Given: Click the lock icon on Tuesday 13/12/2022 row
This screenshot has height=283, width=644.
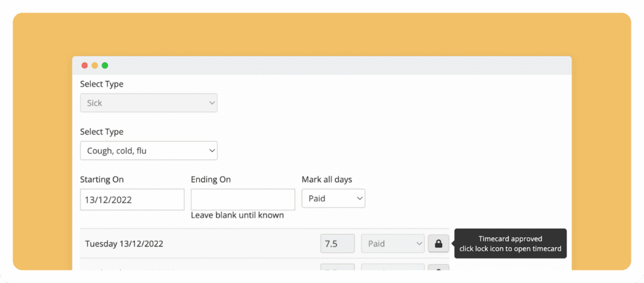Looking at the screenshot, I should tap(438, 243).
